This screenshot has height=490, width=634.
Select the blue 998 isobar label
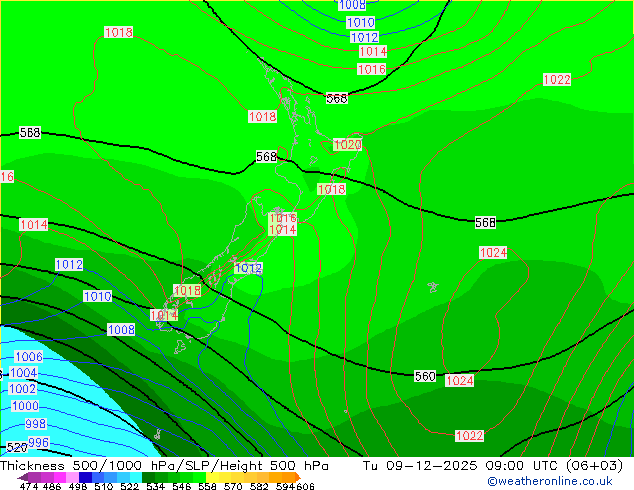[x=36, y=424]
